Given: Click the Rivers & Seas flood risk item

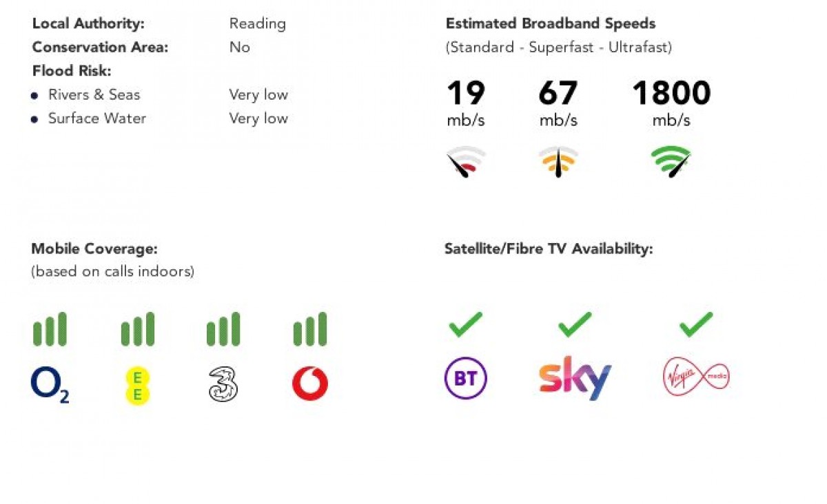Looking at the screenshot, I should 94,94.
